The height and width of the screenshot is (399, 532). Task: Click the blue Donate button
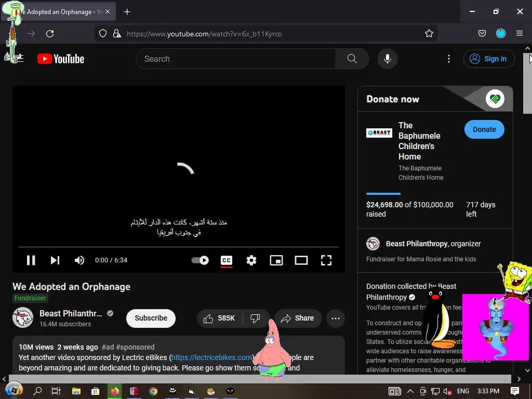pos(484,129)
